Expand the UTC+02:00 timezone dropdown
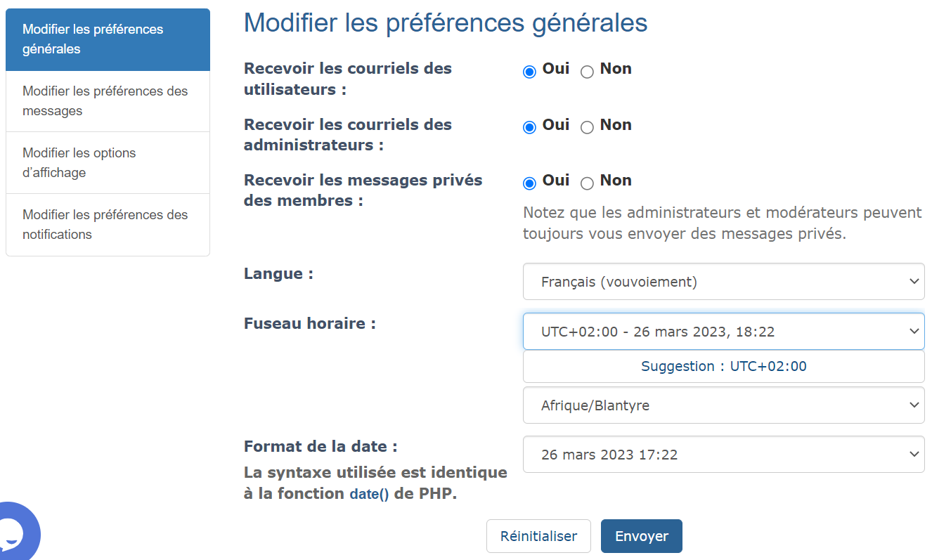This screenshot has height=560, width=932. pos(723,331)
